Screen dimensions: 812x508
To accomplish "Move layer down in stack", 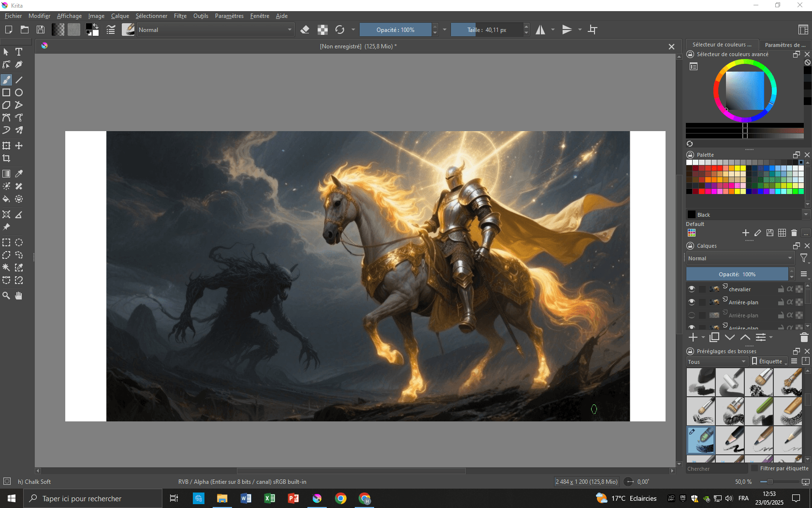I will point(730,337).
